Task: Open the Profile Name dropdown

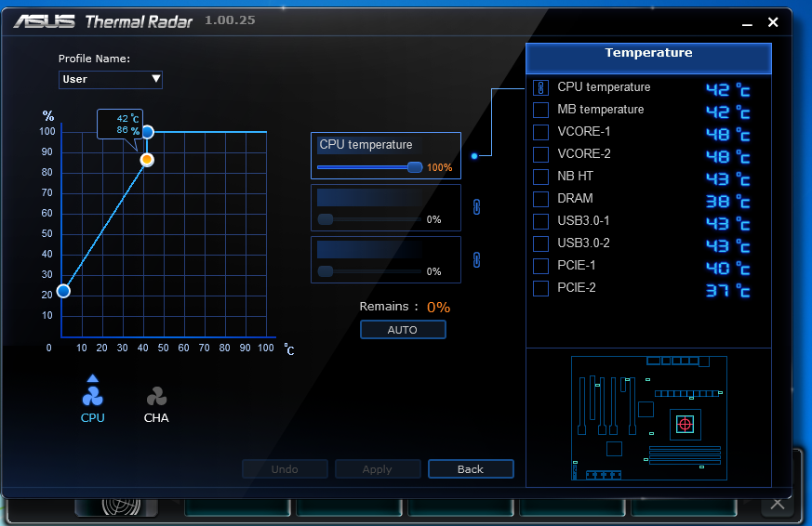Action: (111, 80)
